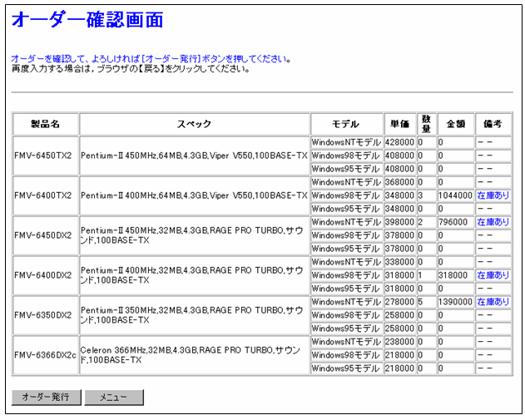Click the amount 1390000
This screenshot has height=420, width=525.
coord(456,302)
